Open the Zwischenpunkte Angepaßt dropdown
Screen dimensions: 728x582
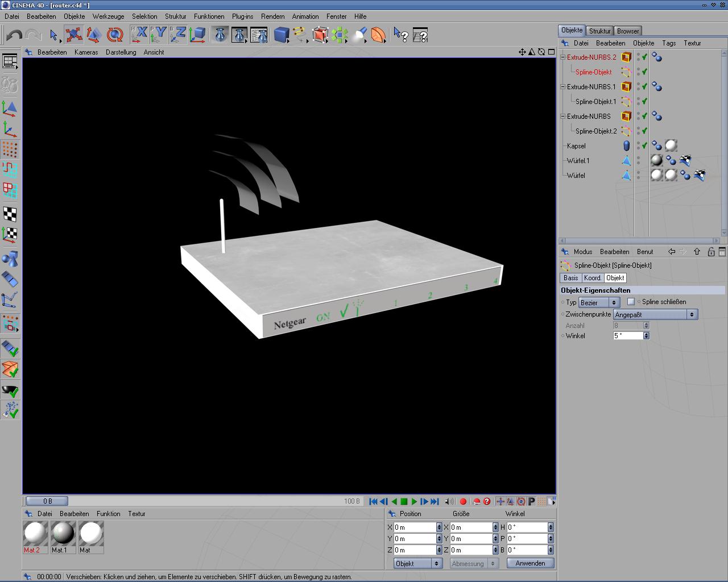655,314
